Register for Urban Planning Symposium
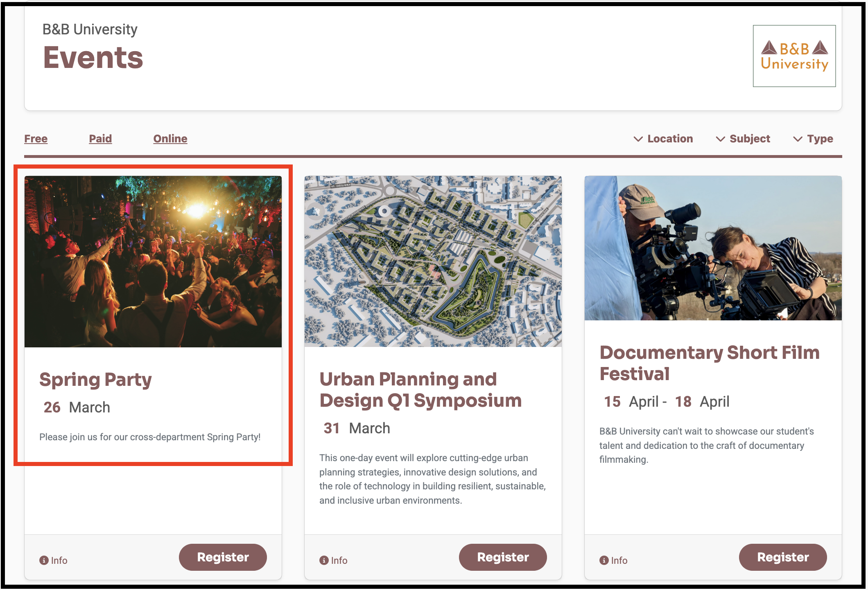This screenshot has width=868, height=590. point(503,557)
